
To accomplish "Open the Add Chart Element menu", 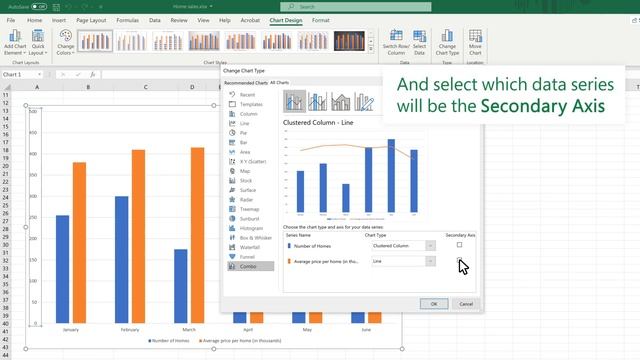I will pyautogui.click(x=15, y=42).
